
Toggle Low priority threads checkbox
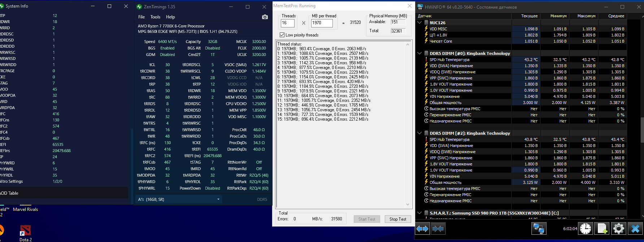click(282, 35)
